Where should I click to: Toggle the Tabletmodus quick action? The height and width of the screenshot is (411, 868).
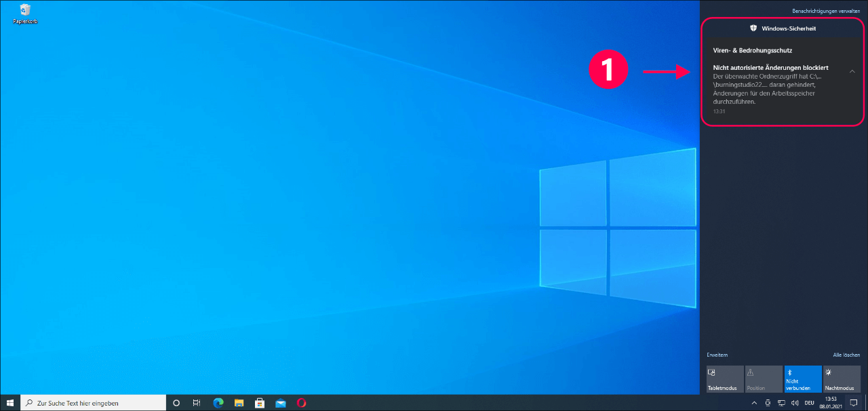(x=726, y=379)
